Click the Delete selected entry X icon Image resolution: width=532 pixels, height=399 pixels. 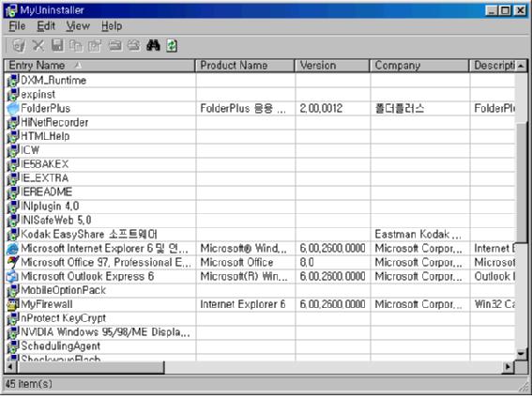[x=38, y=45]
